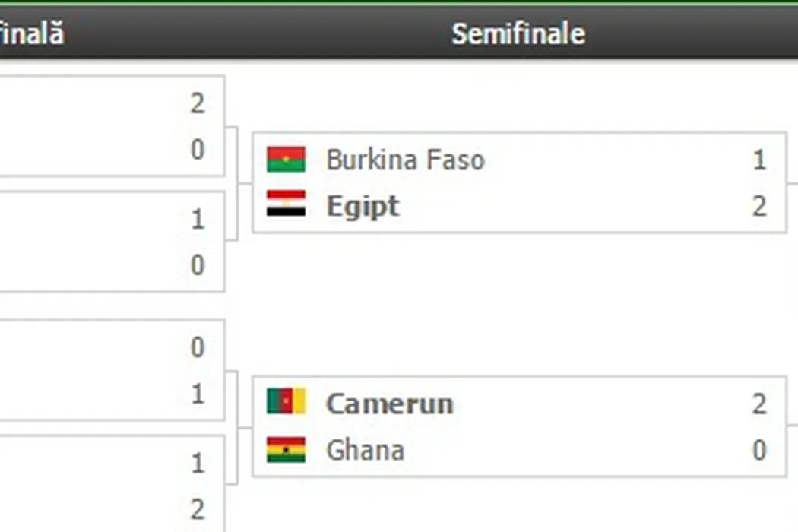Click Egipt's semifinal score of 2
The image size is (798, 532).
pyautogui.click(x=758, y=206)
